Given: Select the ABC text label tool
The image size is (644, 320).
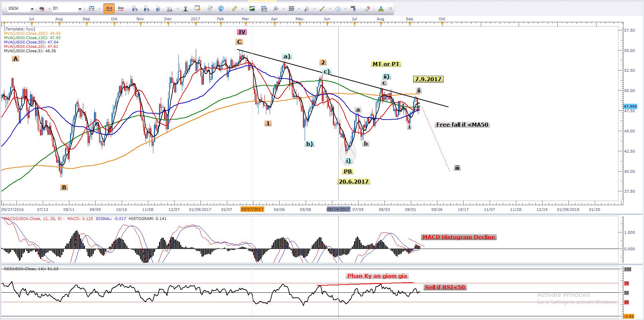Looking at the screenshot, I should pyautogui.click(x=353, y=8).
